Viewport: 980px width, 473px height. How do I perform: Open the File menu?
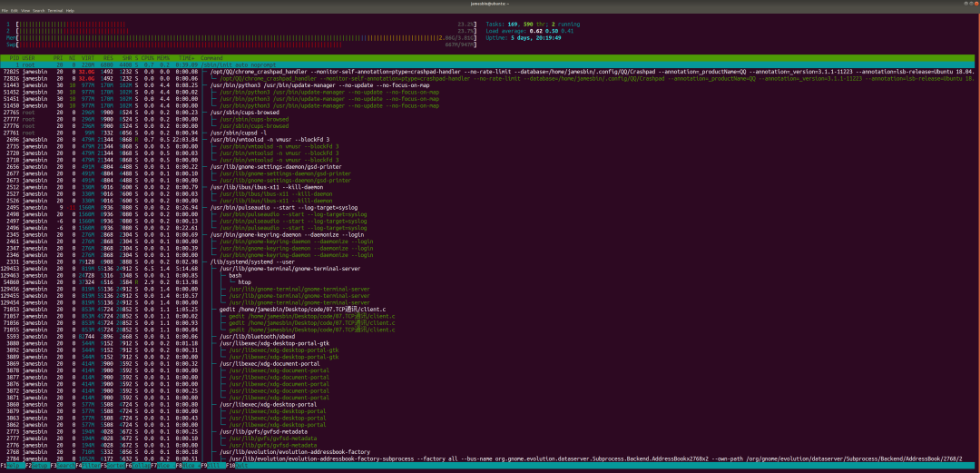(5, 11)
